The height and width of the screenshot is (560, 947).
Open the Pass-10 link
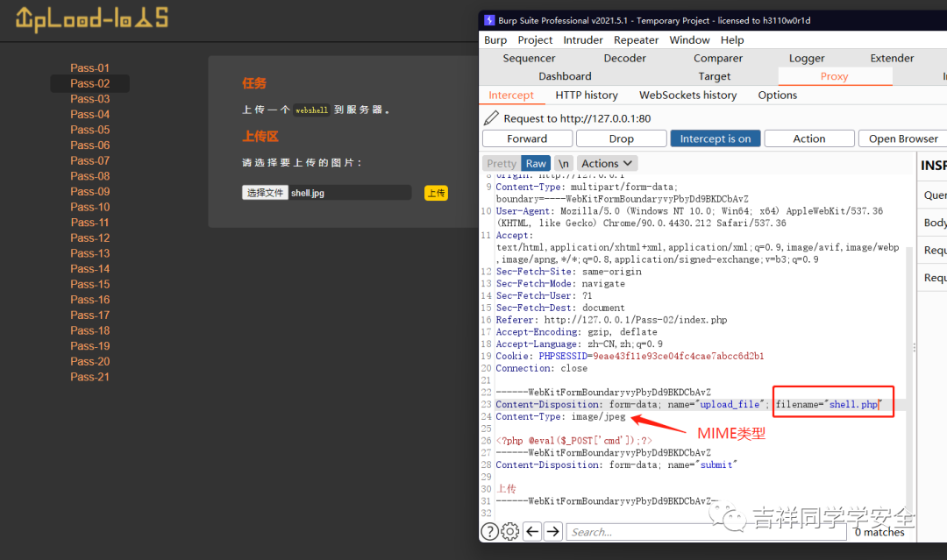(90, 206)
